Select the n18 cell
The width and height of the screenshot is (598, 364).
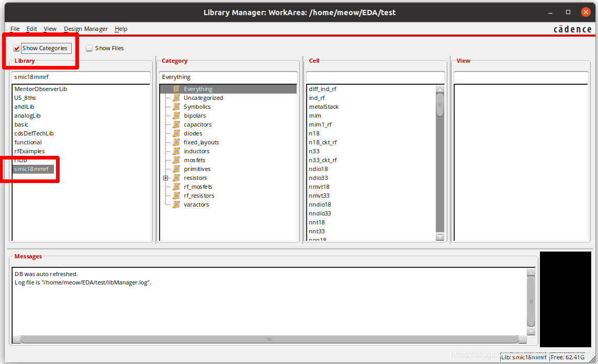coord(314,133)
